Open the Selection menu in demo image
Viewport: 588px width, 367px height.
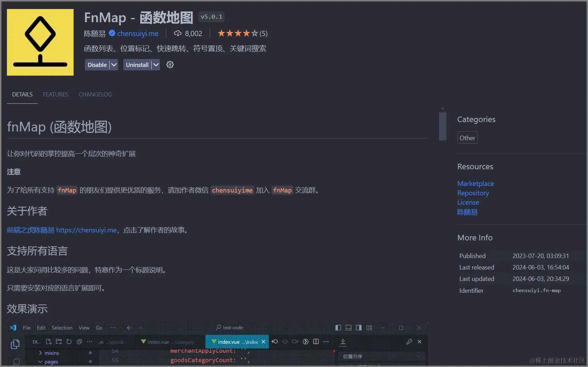(x=62, y=328)
